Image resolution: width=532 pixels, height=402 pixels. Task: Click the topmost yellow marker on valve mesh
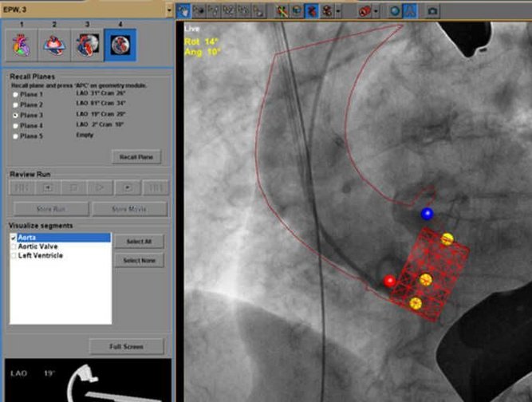[x=447, y=239]
